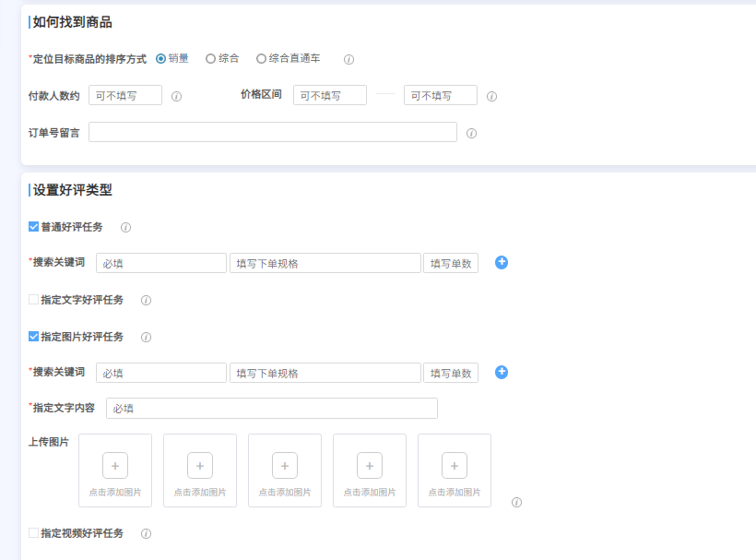Click the info icon near the upload image boxes
Image resolution: width=756 pixels, height=560 pixels.
coord(517,503)
